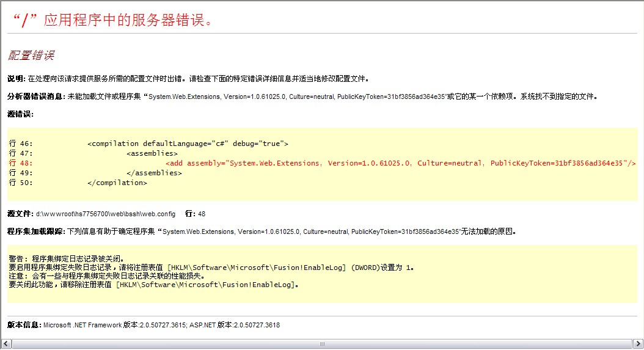Click the 程序集加载跟踪 label

click(x=36, y=232)
